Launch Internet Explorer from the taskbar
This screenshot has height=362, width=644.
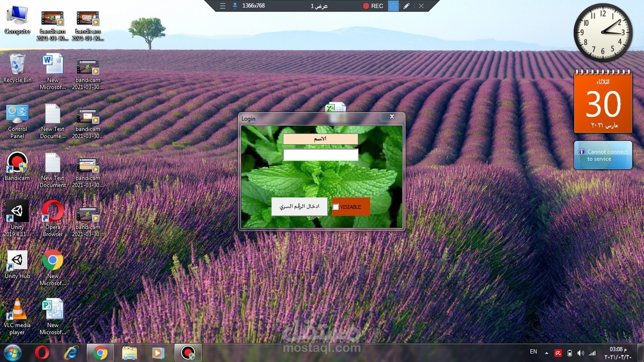click(x=71, y=352)
